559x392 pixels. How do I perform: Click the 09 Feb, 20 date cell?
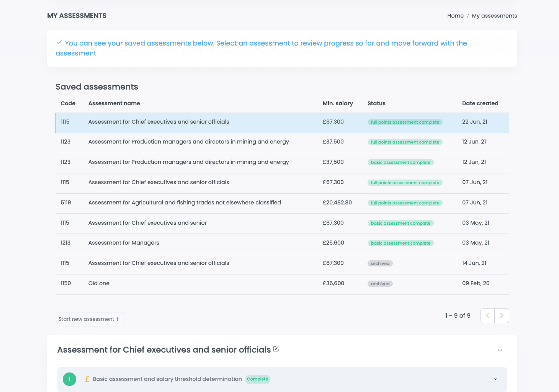476,283
